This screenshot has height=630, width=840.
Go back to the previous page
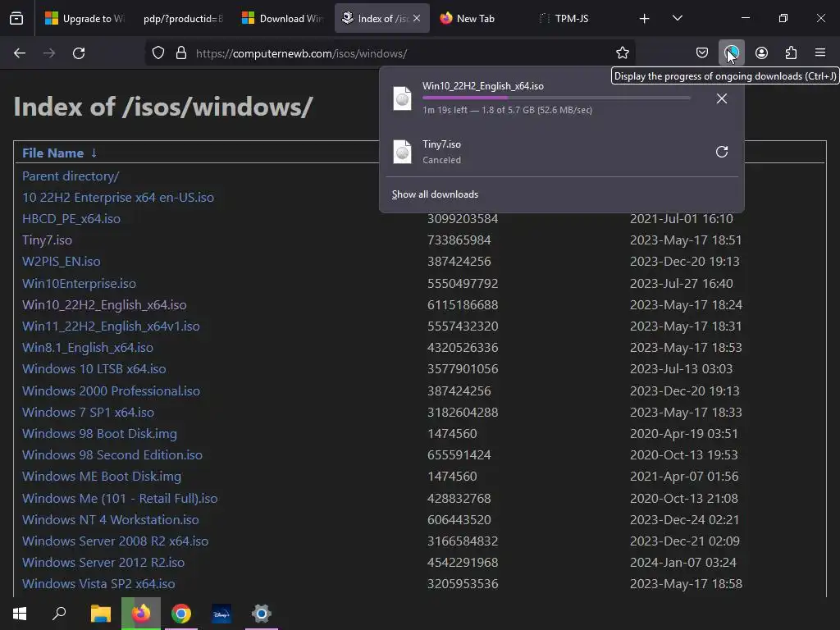pos(20,53)
